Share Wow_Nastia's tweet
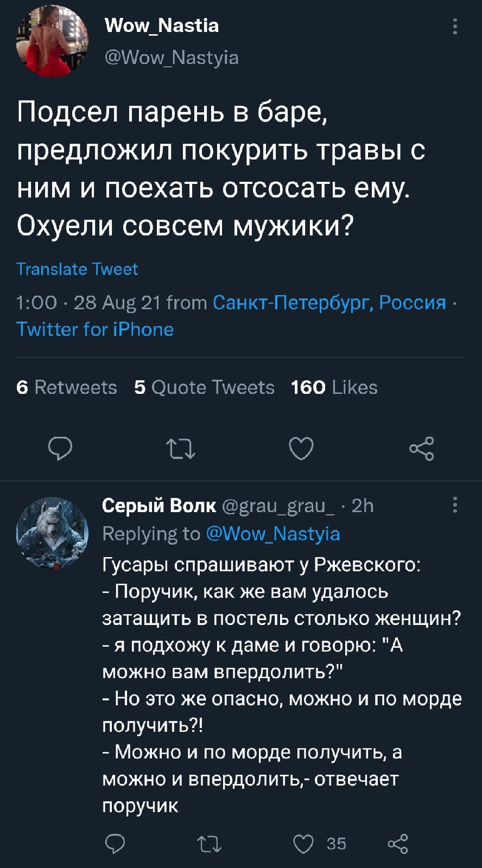 click(x=423, y=448)
